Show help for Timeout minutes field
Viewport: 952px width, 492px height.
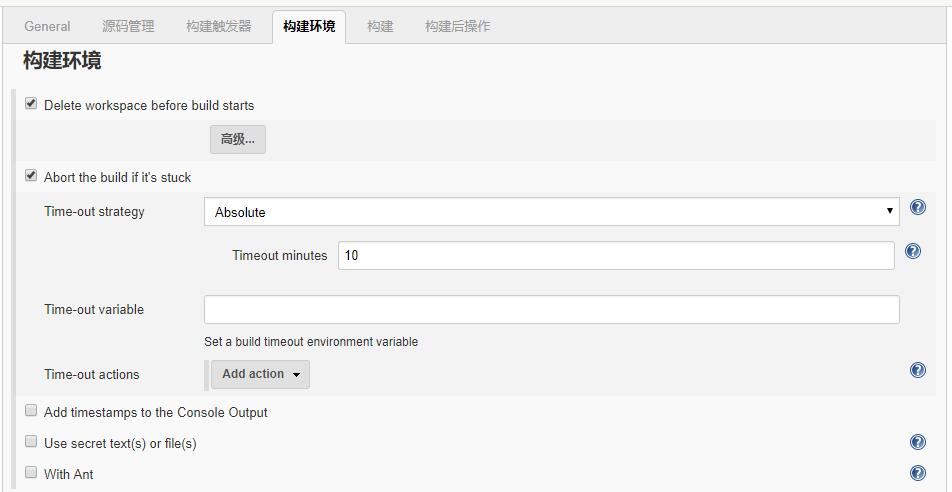912,252
